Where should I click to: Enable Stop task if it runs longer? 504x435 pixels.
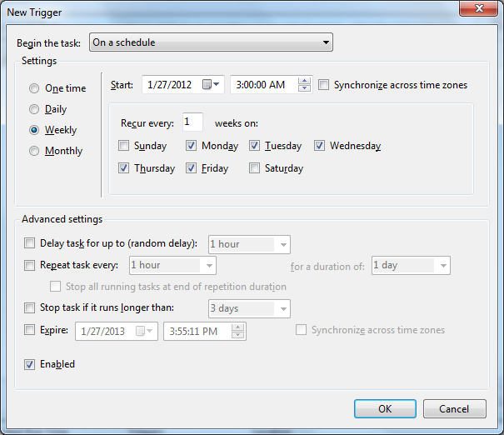pyautogui.click(x=30, y=308)
